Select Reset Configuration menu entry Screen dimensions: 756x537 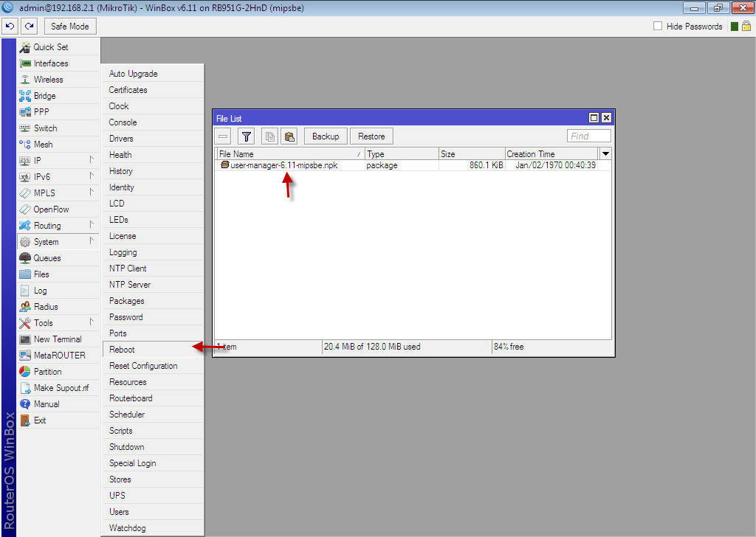(153, 366)
